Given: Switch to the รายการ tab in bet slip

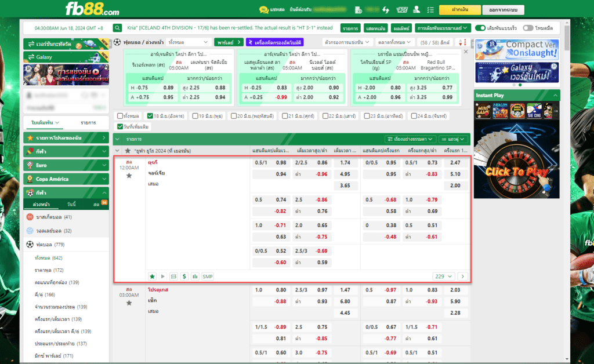Looking at the screenshot, I should [x=88, y=123].
